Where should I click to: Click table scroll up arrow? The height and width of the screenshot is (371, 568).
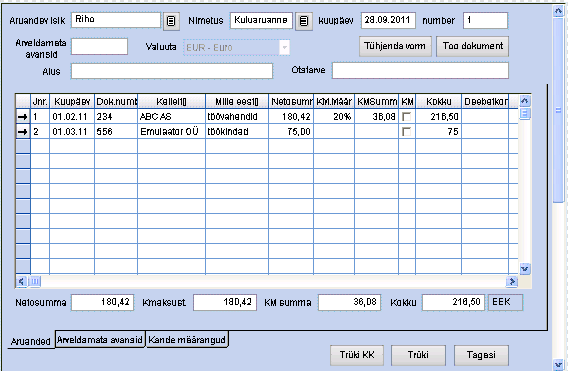pyautogui.click(x=525, y=101)
